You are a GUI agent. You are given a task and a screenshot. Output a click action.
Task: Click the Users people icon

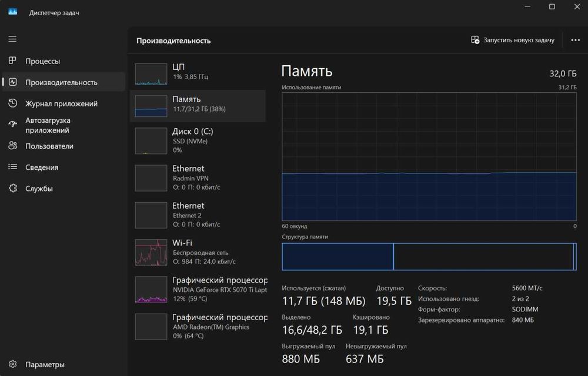point(13,146)
